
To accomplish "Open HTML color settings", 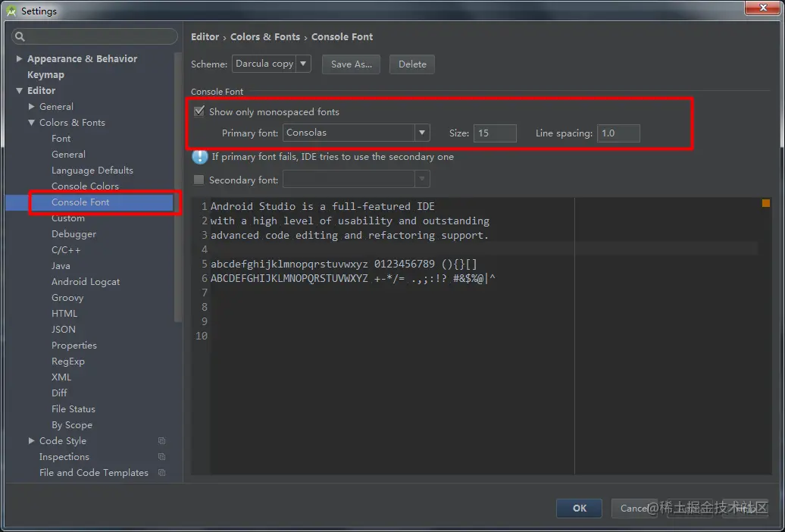I will (x=64, y=314).
